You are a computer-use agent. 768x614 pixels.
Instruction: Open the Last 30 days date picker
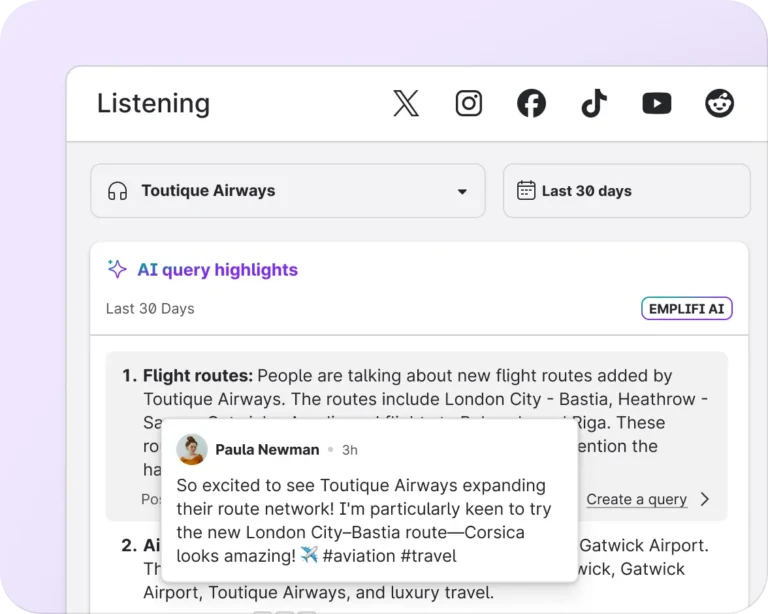[626, 190]
